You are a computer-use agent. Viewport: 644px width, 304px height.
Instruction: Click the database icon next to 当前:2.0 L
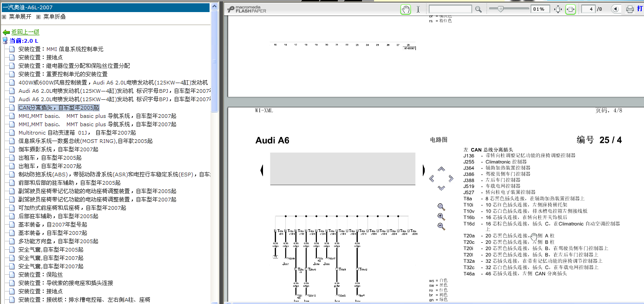click(5, 41)
